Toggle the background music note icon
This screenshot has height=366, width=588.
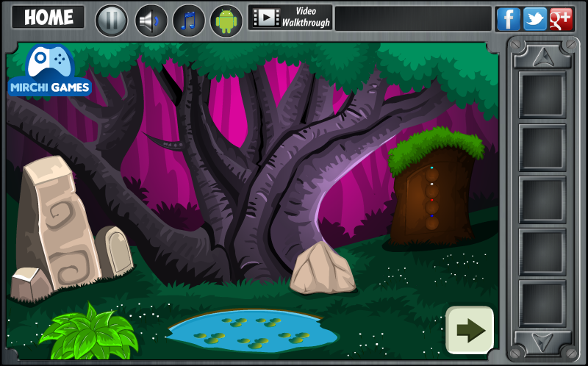189,21
